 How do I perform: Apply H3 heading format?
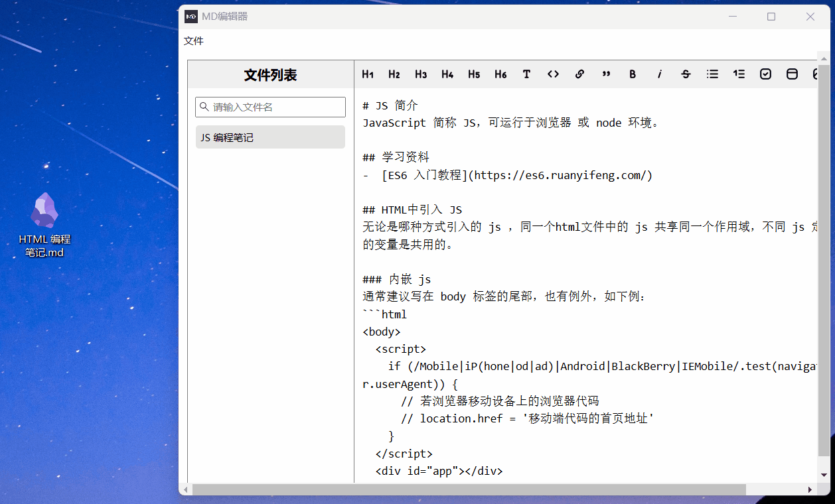pyautogui.click(x=421, y=74)
